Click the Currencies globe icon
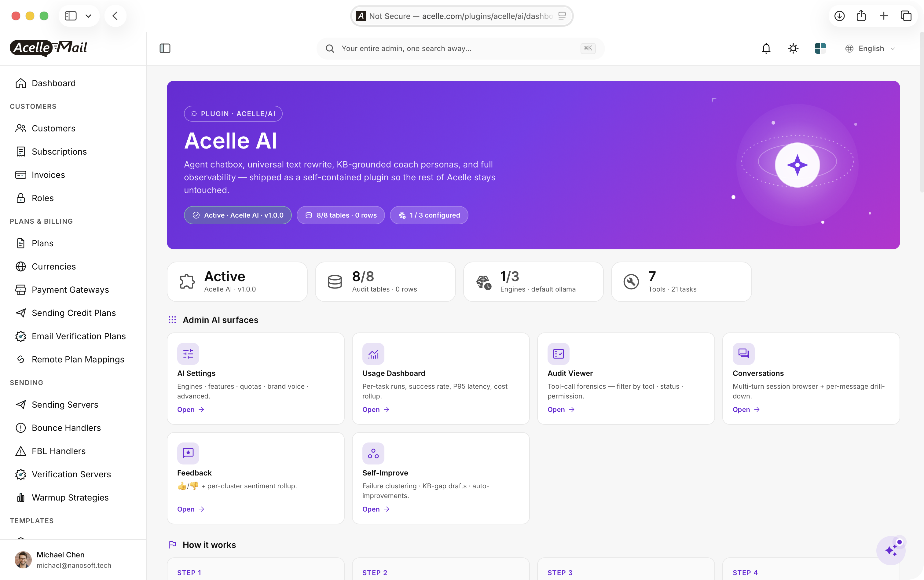The width and height of the screenshot is (924, 580). pyautogui.click(x=21, y=266)
